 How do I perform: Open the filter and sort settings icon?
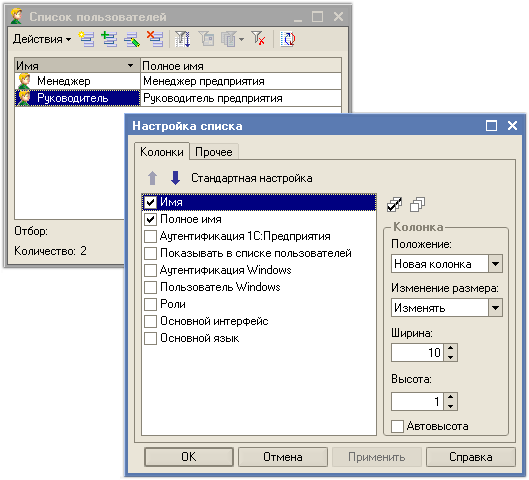(x=183, y=39)
